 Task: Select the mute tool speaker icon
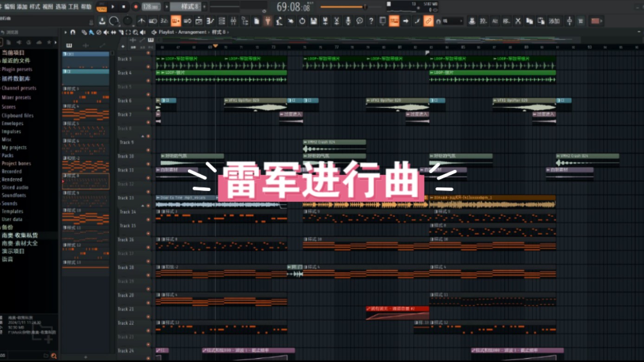point(106,32)
